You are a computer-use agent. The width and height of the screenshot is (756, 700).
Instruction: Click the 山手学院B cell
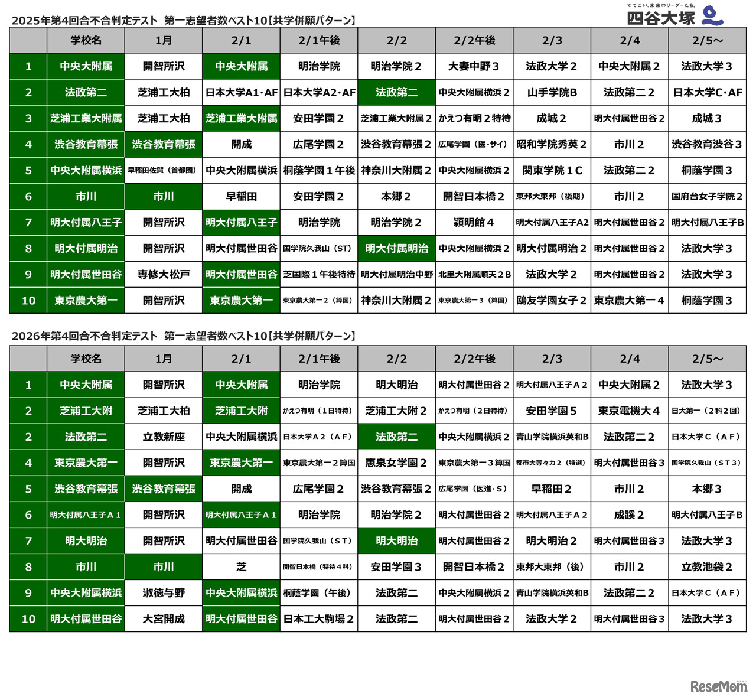click(552, 92)
